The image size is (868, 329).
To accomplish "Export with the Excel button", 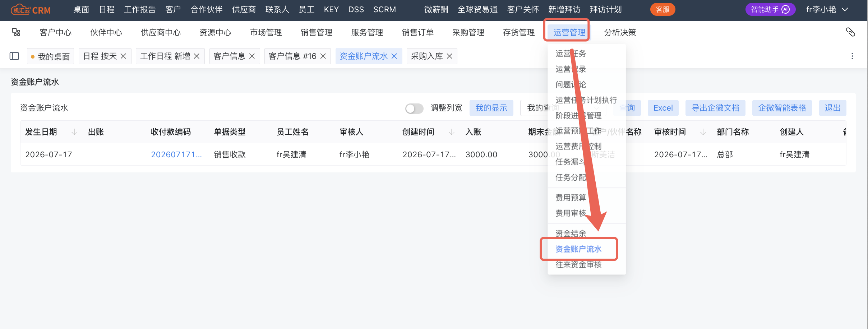I will (663, 108).
